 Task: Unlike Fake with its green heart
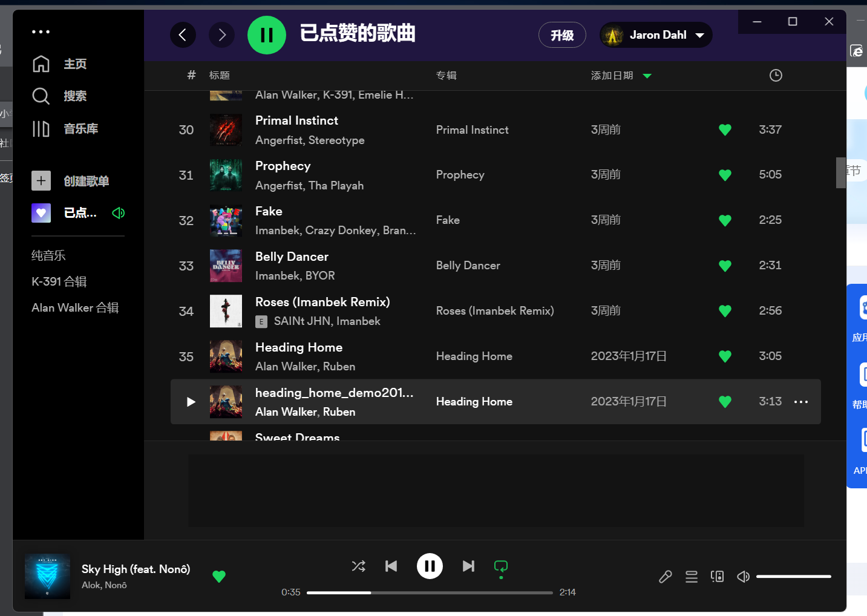click(725, 220)
